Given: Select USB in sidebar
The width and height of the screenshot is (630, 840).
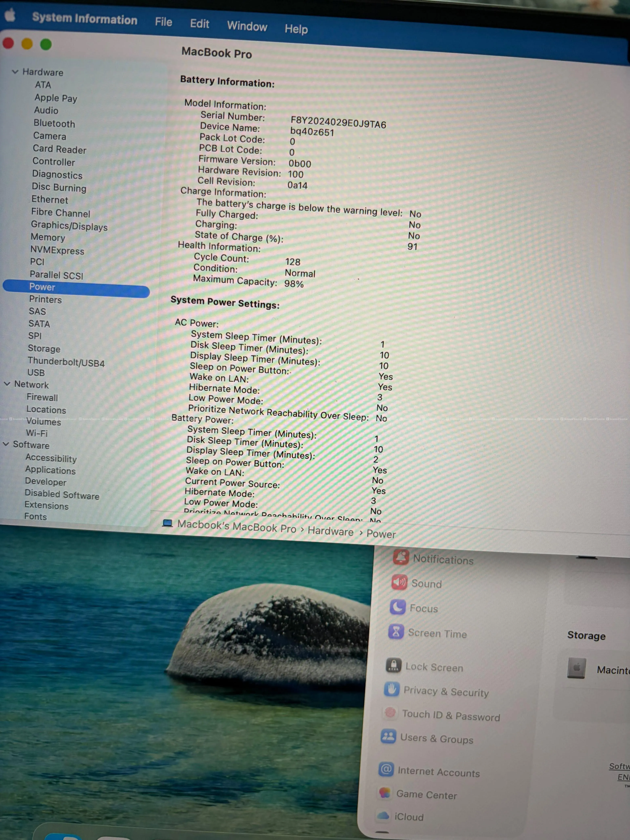Looking at the screenshot, I should click(x=36, y=373).
